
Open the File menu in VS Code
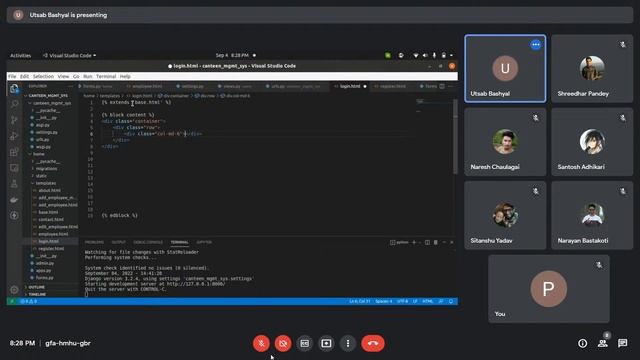point(12,76)
